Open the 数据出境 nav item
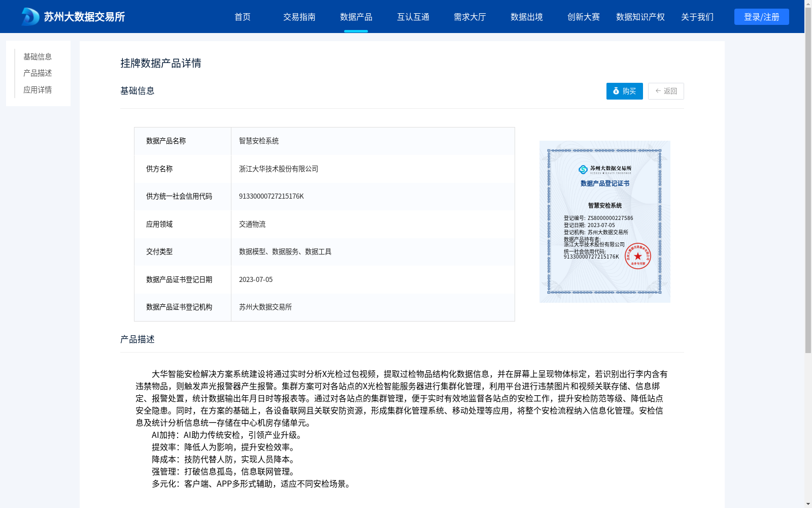Viewport: 812px width, 508px height. [x=527, y=17]
